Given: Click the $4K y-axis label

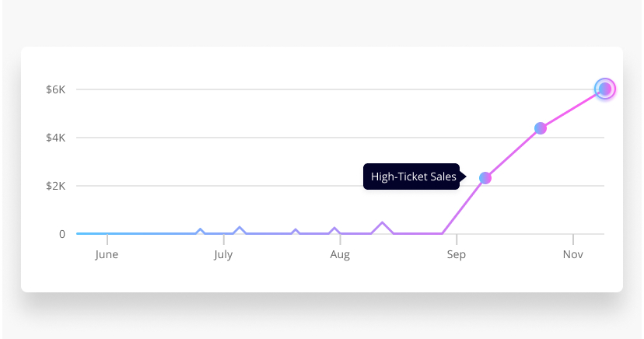Looking at the screenshot, I should [x=55, y=138].
